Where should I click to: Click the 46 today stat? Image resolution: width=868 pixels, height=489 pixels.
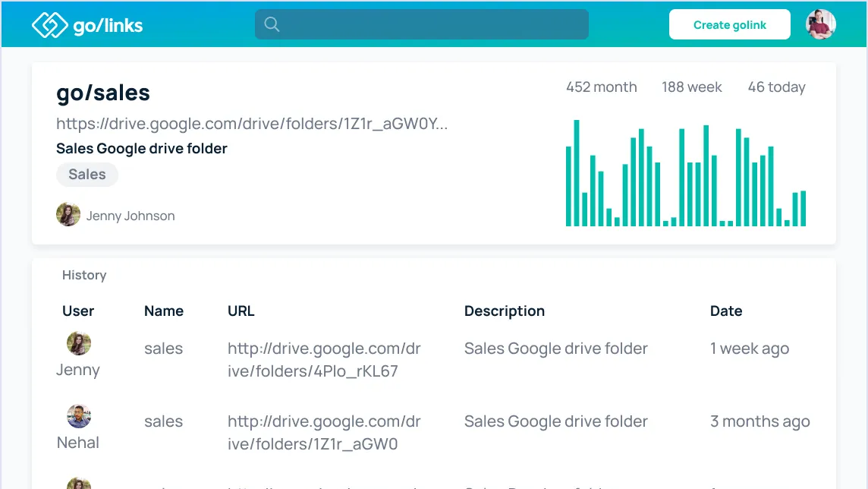click(x=776, y=87)
